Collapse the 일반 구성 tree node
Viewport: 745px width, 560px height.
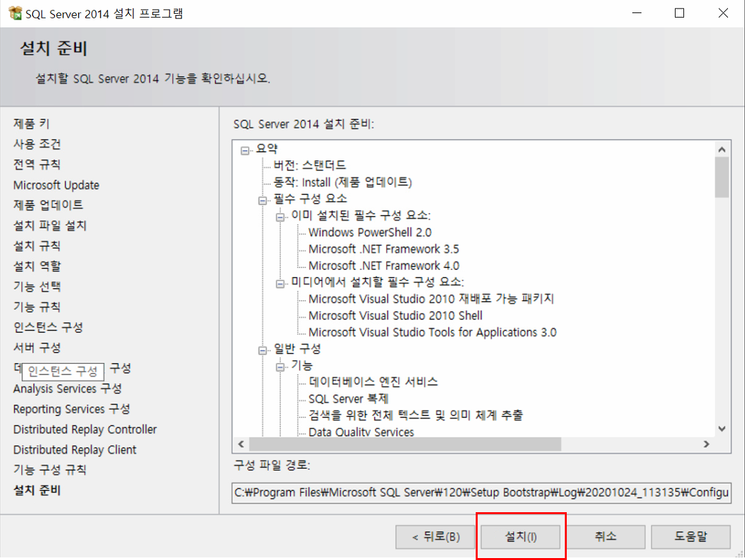pos(262,350)
